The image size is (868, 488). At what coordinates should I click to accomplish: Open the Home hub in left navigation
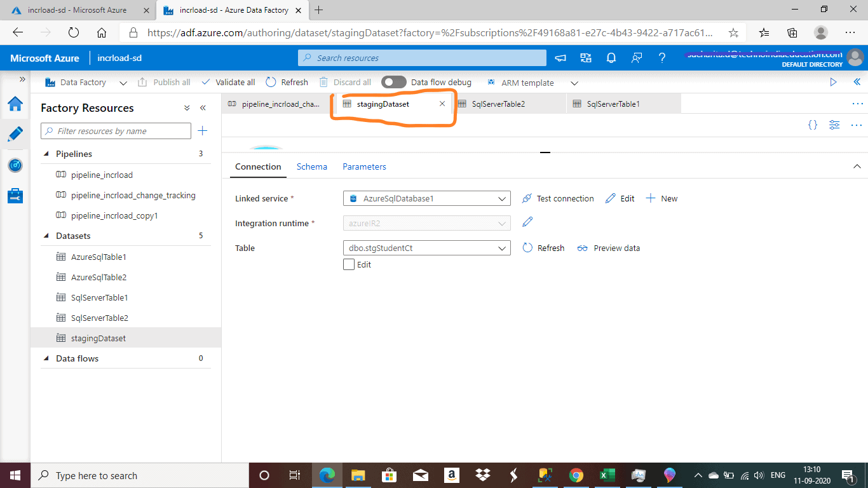15,104
